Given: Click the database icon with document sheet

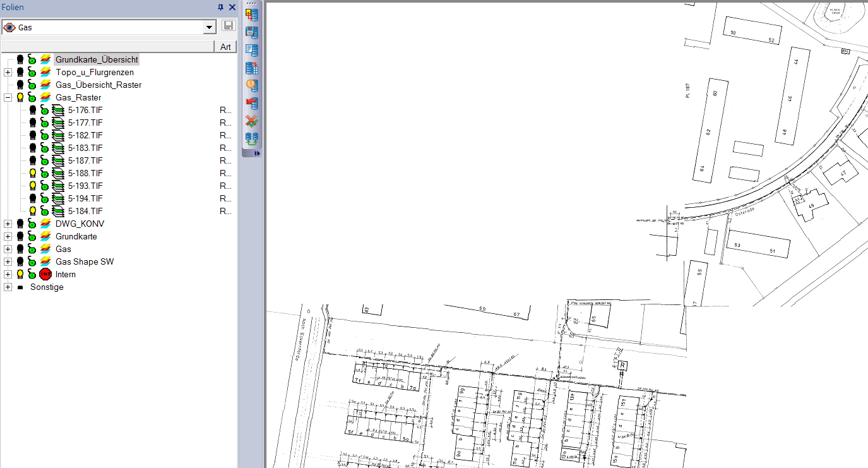Looking at the screenshot, I should click(252, 51).
